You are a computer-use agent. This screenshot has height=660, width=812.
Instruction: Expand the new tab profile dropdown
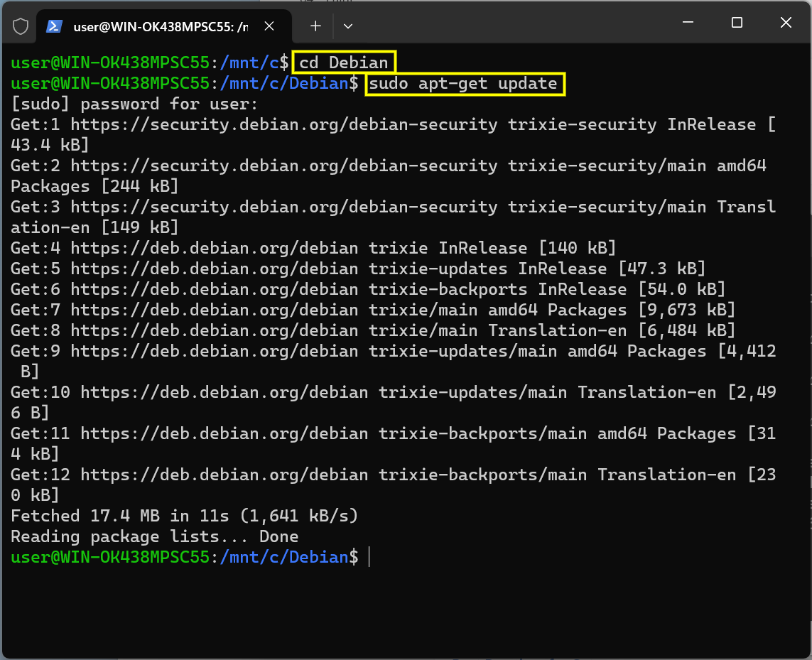pos(348,26)
